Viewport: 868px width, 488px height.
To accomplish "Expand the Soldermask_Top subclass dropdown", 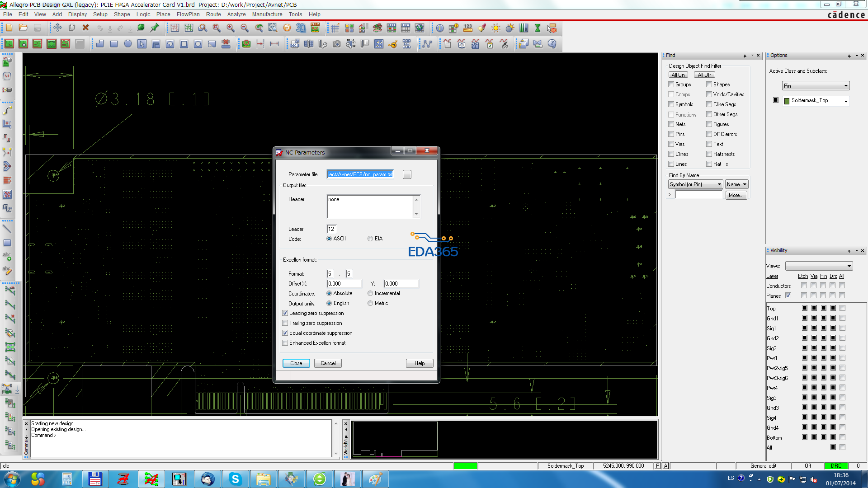I will pos(845,101).
